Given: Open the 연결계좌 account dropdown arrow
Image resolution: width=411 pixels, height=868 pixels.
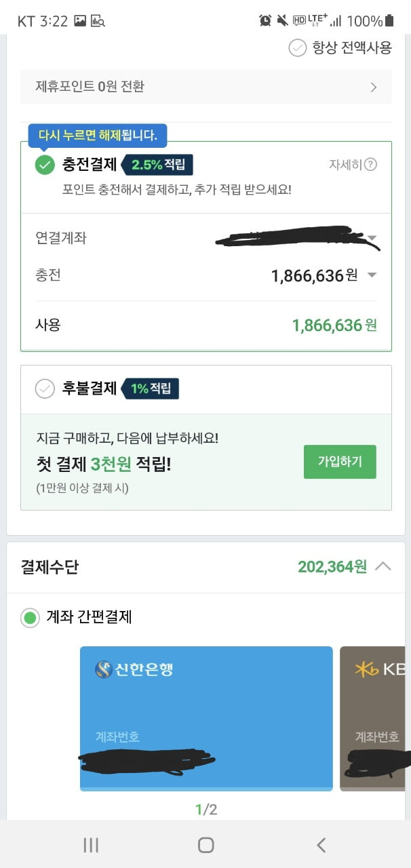Looking at the screenshot, I should point(371,238).
